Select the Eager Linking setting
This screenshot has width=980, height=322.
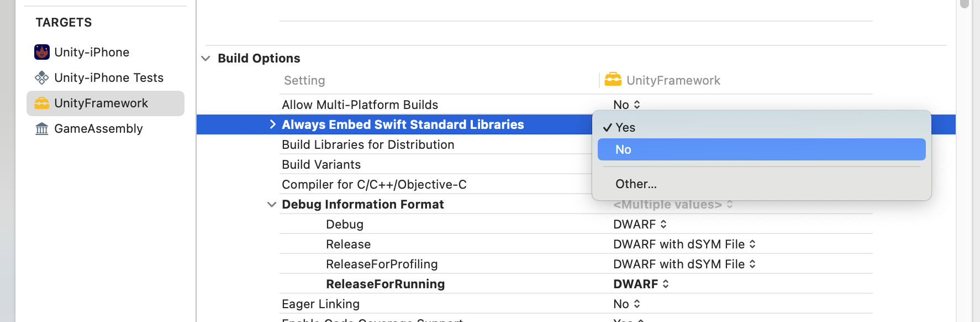point(320,304)
